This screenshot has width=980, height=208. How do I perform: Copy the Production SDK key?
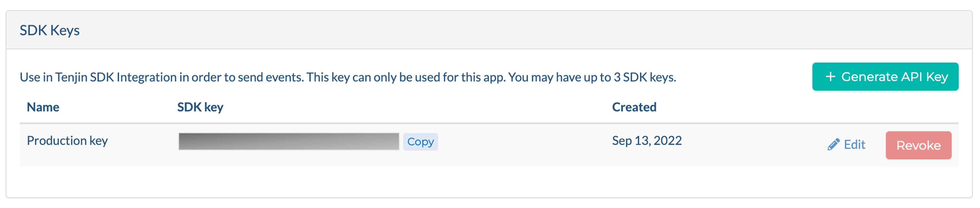[x=420, y=142]
